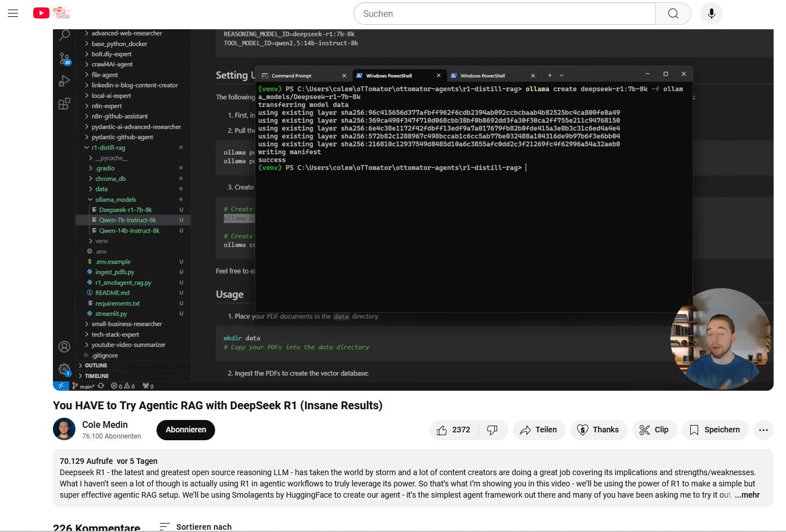The image size is (786, 532).
Task: Open the VS Code Accounts icon
Action: tap(65, 347)
